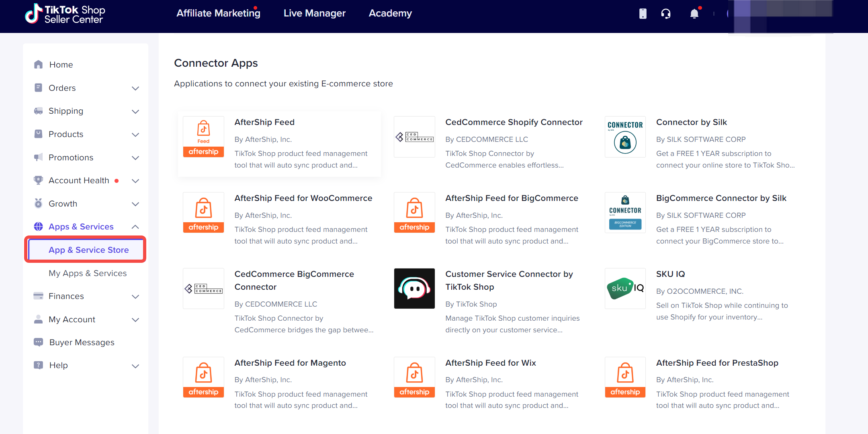The height and width of the screenshot is (434, 868).
Task: Open CedCommerce Shopify Connector title
Action: tap(514, 122)
